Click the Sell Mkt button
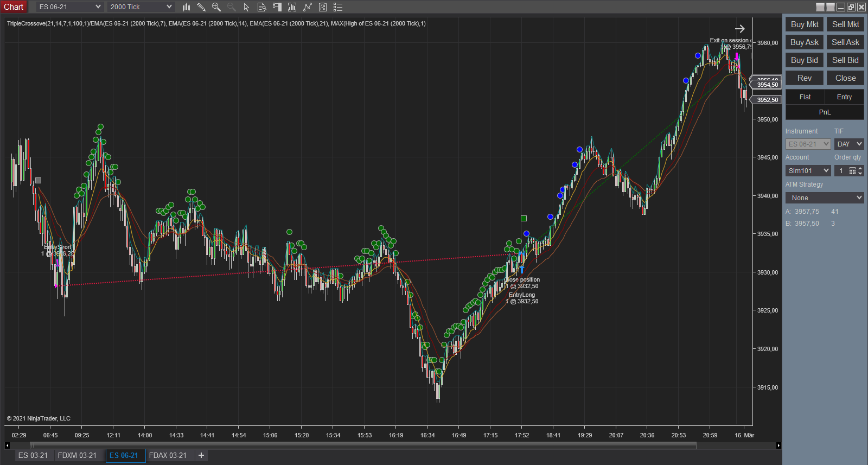Screen dimensions: 868x465 [x=845, y=24]
